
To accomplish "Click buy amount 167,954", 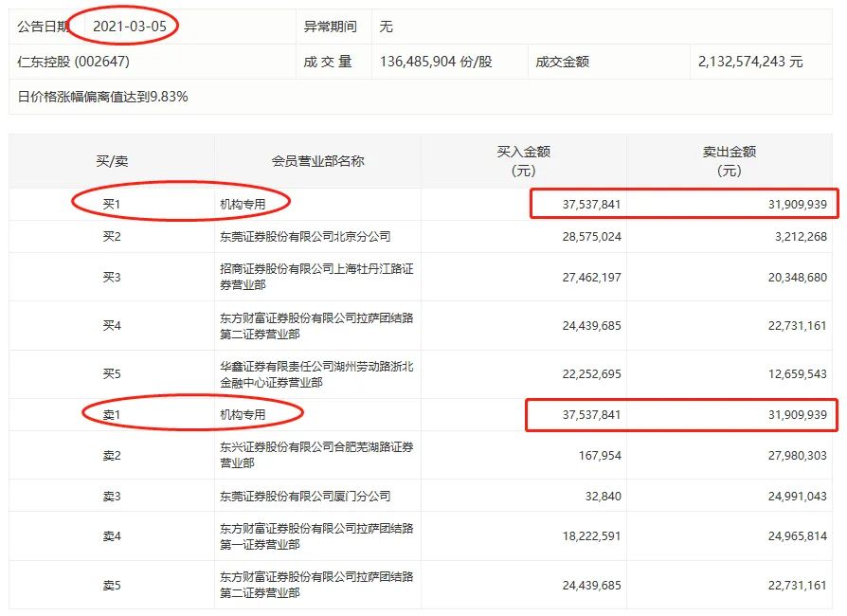I will (x=600, y=456).
